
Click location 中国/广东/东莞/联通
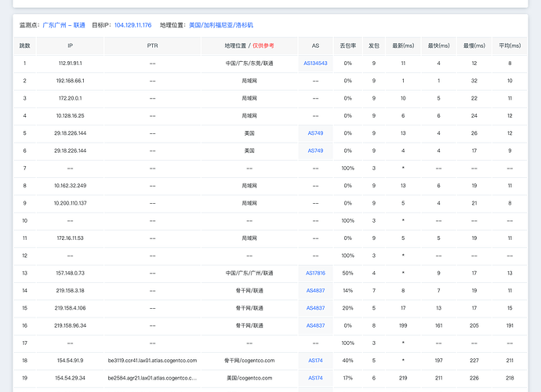(x=249, y=64)
